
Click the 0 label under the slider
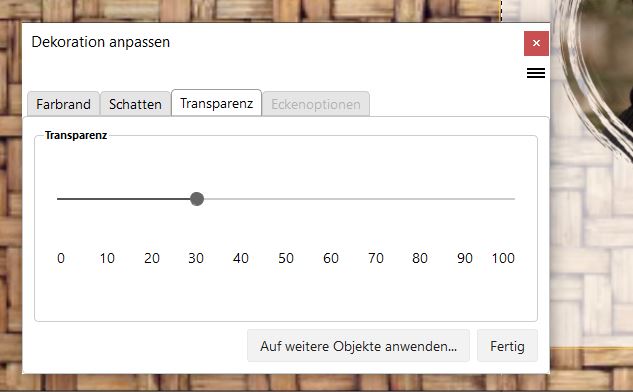tap(61, 258)
